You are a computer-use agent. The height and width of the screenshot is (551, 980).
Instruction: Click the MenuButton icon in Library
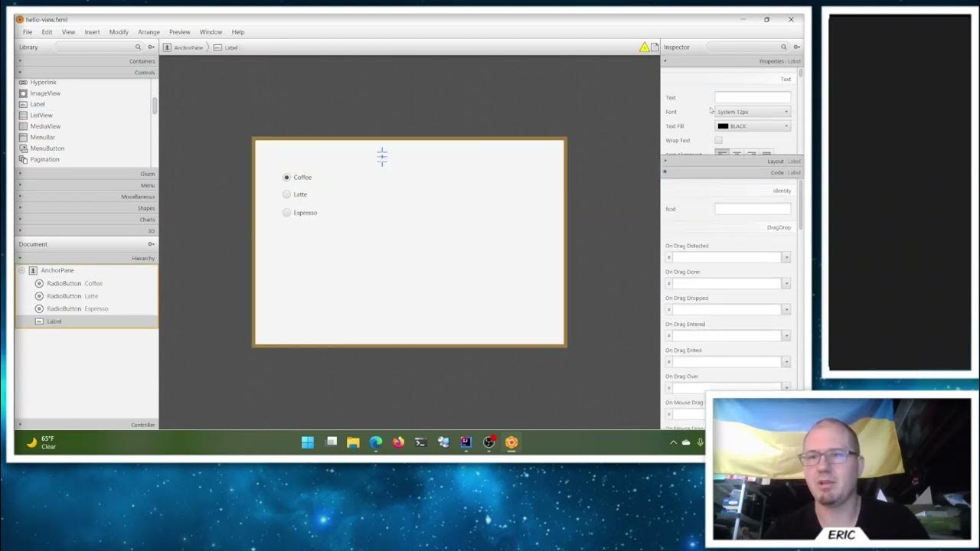[23, 148]
